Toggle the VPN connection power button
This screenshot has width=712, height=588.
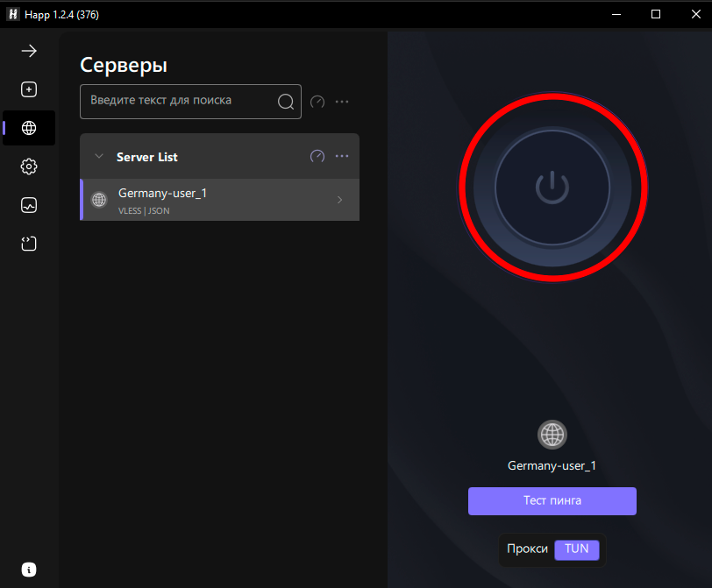coord(552,188)
